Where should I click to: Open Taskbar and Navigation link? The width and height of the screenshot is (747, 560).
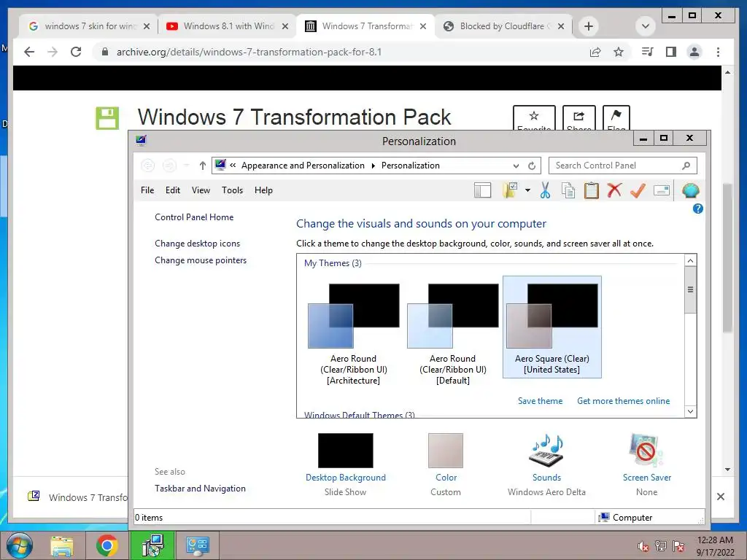coord(200,488)
